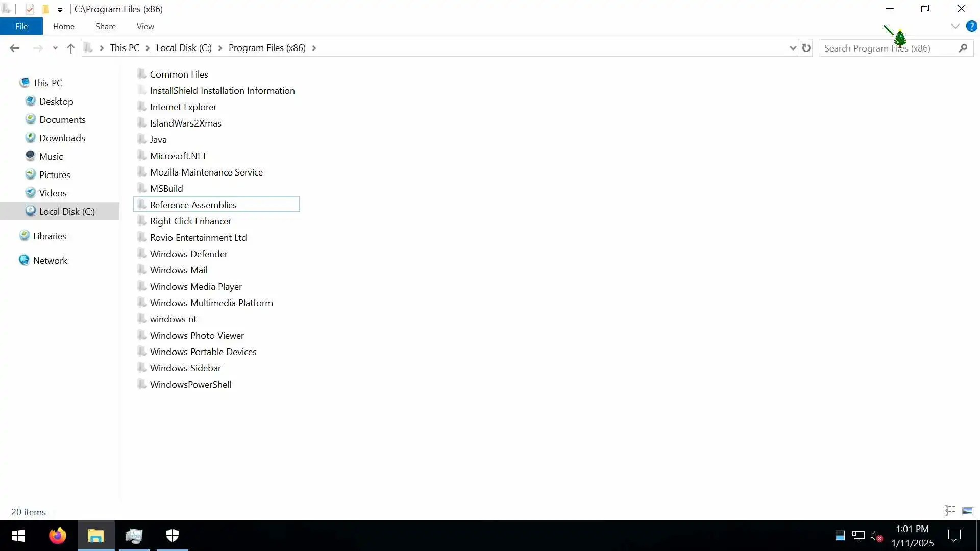Open the View ribbon tab
The width and height of the screenshot is (980, 551).
[x=145, y=26]
